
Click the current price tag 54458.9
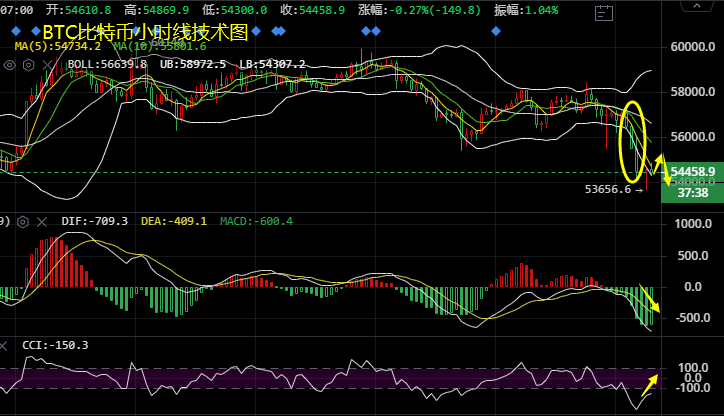(x=693, y=172)
